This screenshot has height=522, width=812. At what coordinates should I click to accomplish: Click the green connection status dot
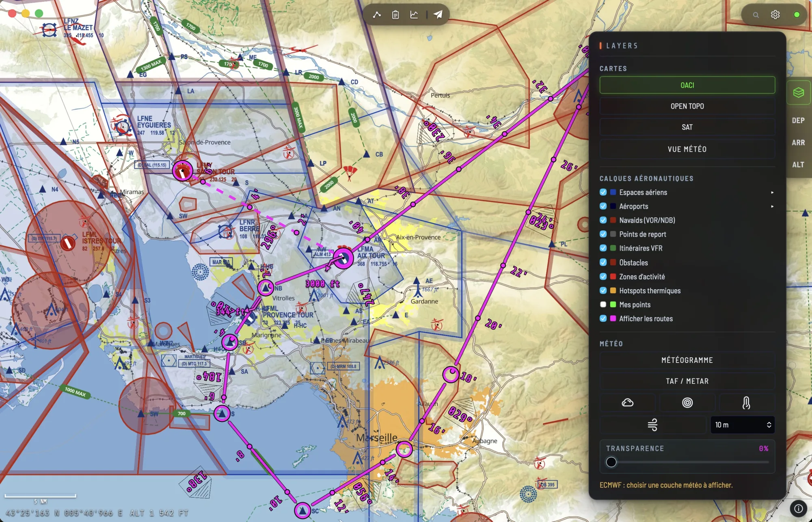[x=797, y=15]
